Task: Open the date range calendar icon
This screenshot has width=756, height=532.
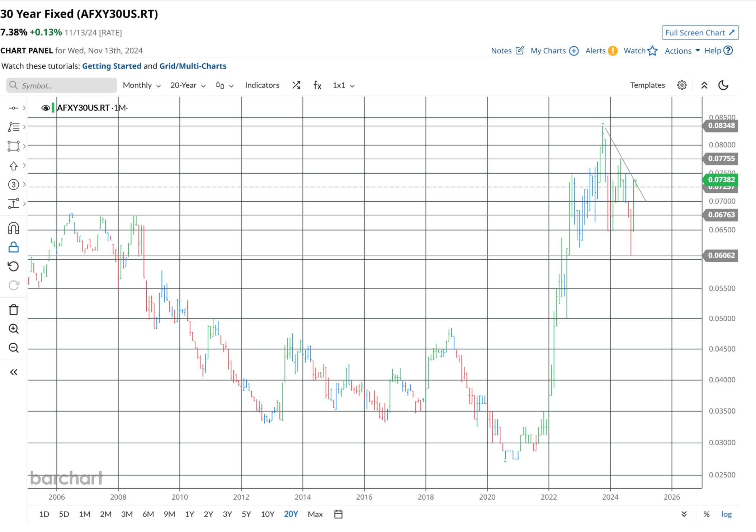Action: click(x=338, y=514)
